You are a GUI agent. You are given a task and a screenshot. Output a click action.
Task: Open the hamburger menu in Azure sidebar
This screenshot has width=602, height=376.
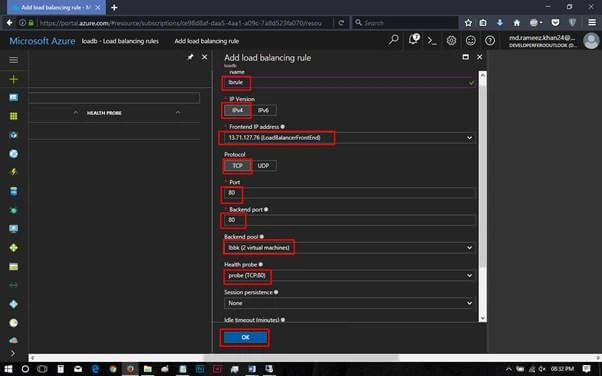pos(13,60)
